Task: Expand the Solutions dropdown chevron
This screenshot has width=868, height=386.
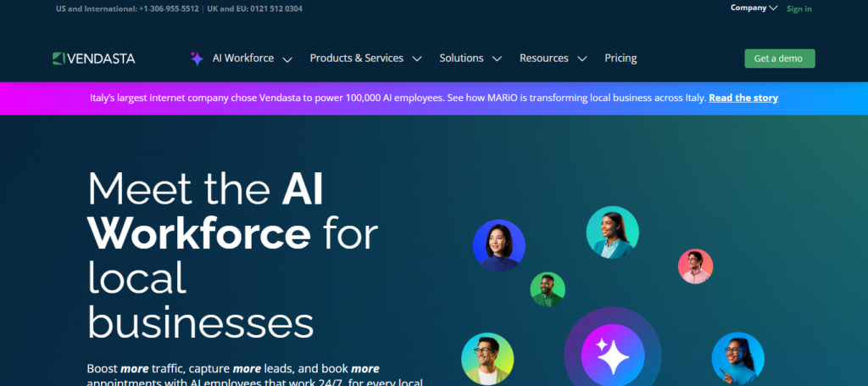Action: [497, 59]
